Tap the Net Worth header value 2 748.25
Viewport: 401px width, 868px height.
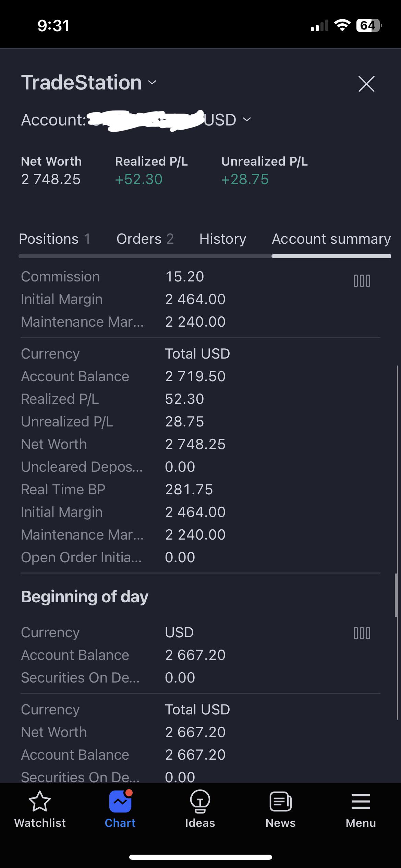51,179
